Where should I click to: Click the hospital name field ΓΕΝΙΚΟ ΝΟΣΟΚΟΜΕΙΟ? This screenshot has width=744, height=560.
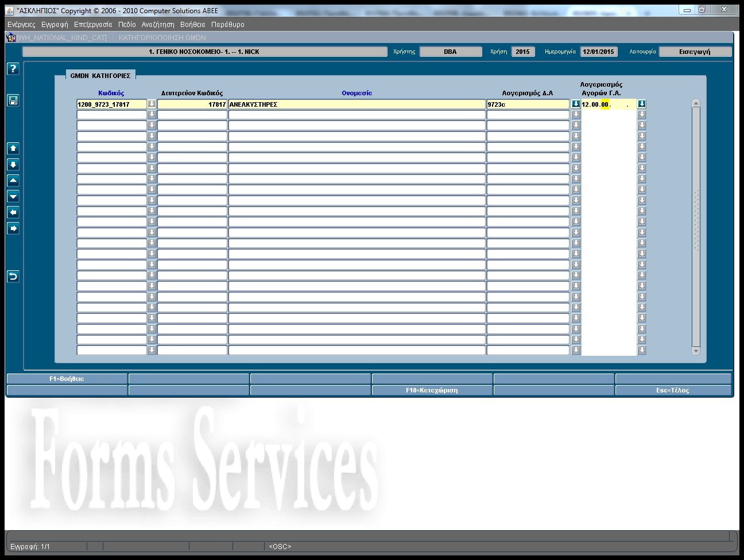[205, 52]
